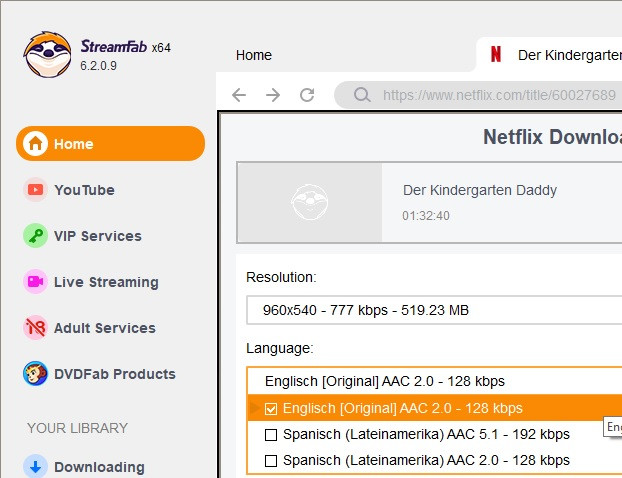Click the browser forward arrow
This screenshot has height=478, width=622.
[x=272, y=95]
